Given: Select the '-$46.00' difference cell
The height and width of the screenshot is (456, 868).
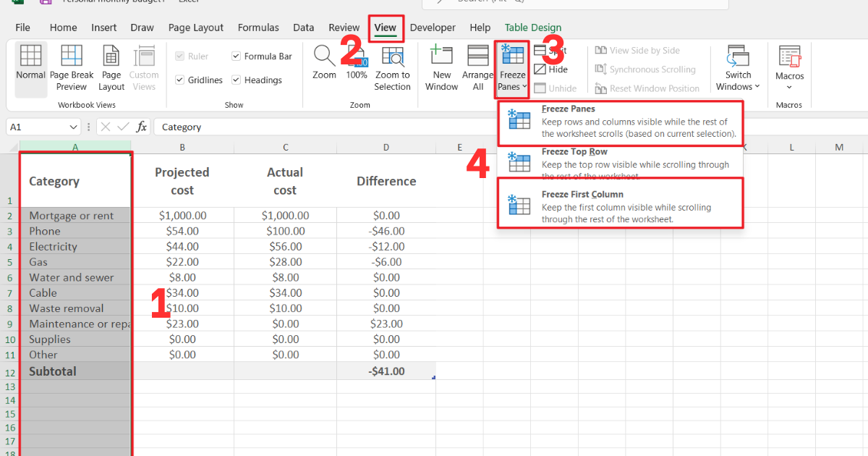Looking at the screenshot, I should pos(386,232).
